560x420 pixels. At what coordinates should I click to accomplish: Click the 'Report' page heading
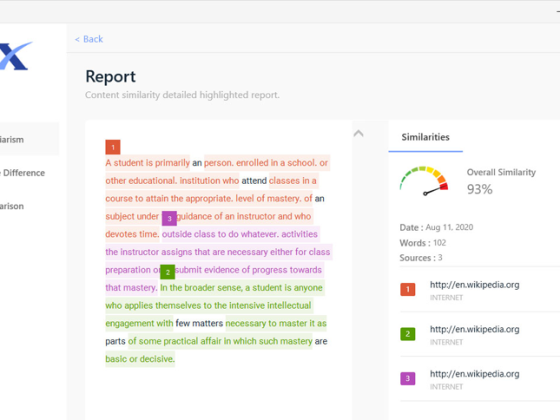[110, 76]
